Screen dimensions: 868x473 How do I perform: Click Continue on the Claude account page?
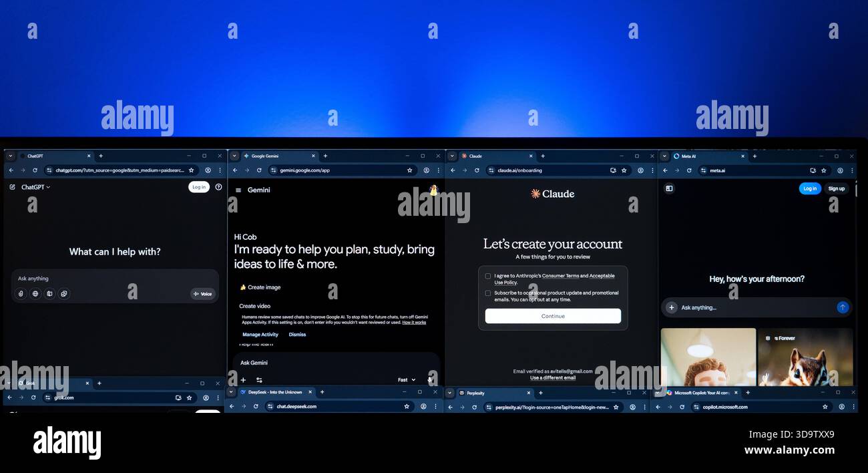pos(553,316)
